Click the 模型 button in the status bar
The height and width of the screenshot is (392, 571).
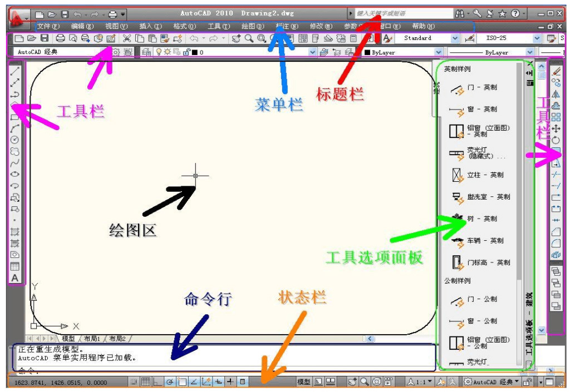[304, 382]
